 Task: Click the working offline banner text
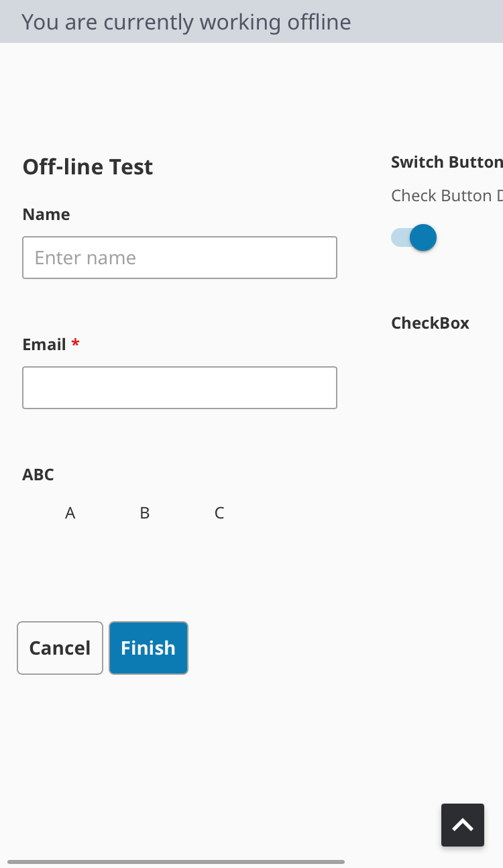coord(186,22)
